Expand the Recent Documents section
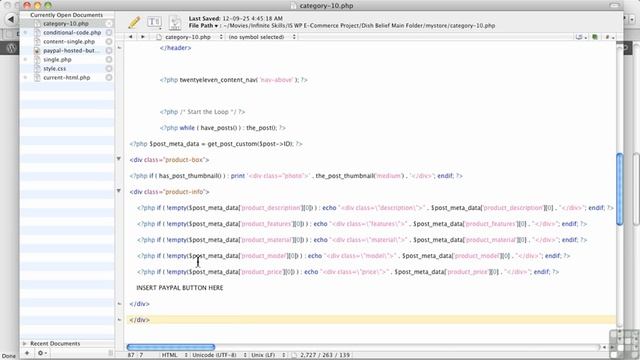The image size is (640, 360). click(x=24, y=344)
